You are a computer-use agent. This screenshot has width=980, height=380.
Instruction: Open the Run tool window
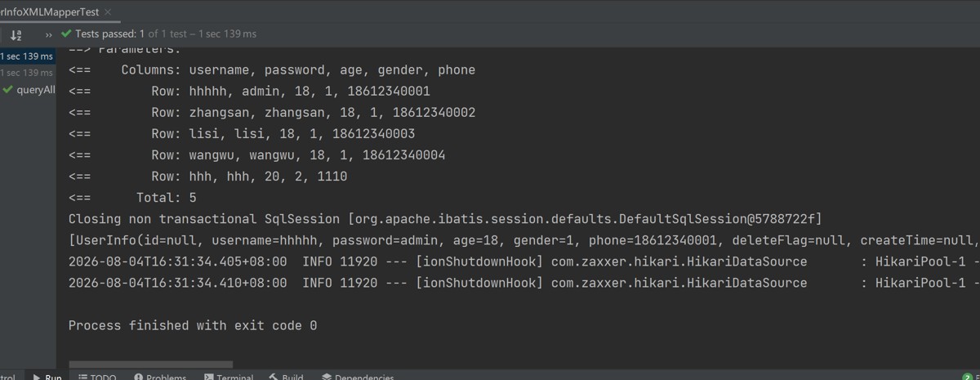tap(47, 377)
